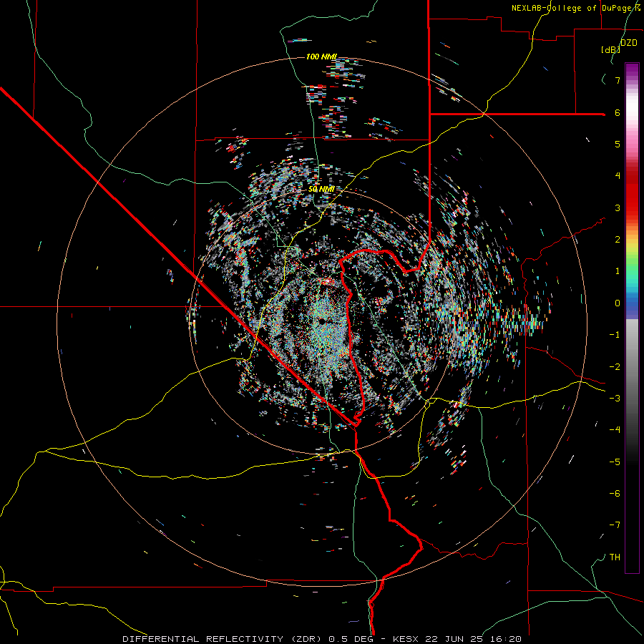Screen dimensions: 644x644
Task: Click the "KESX" radar site identifier
Action: (x=406, y=639)
